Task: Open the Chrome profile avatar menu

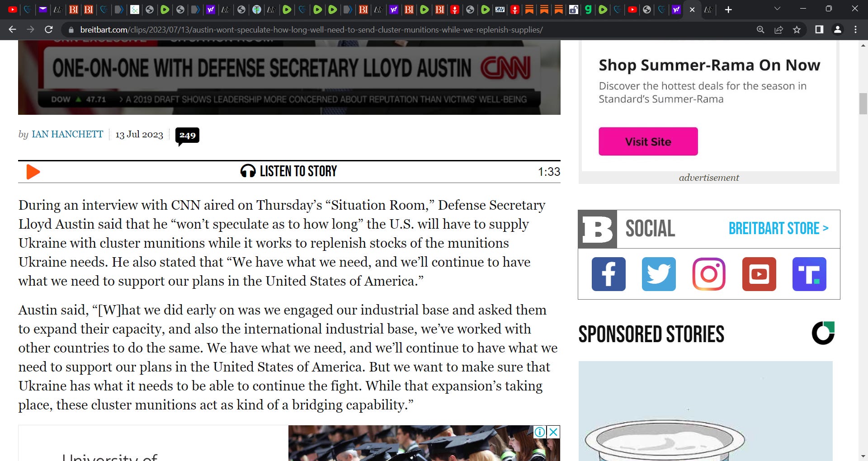Action: pos(838,30)
